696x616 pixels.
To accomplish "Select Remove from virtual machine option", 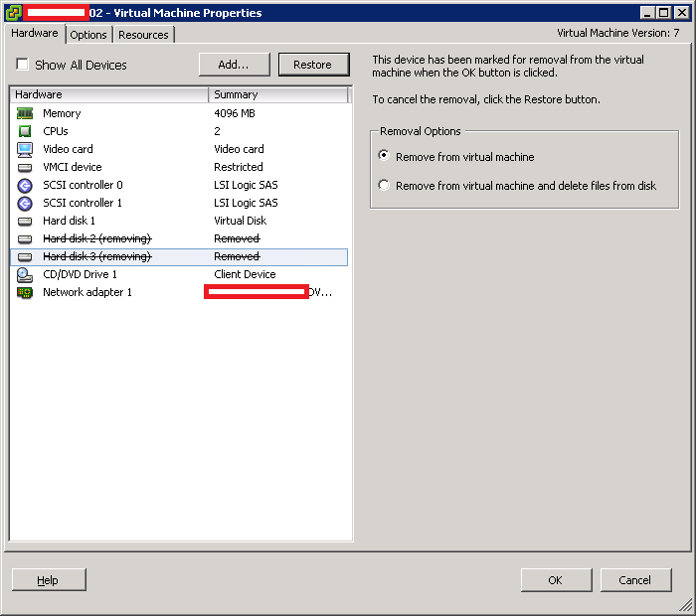I will [x=384, y=156].
